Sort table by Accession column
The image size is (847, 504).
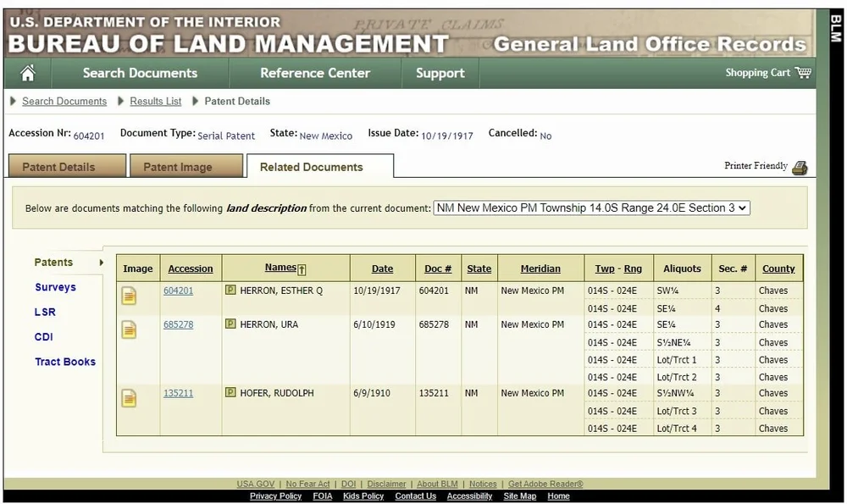190,269
